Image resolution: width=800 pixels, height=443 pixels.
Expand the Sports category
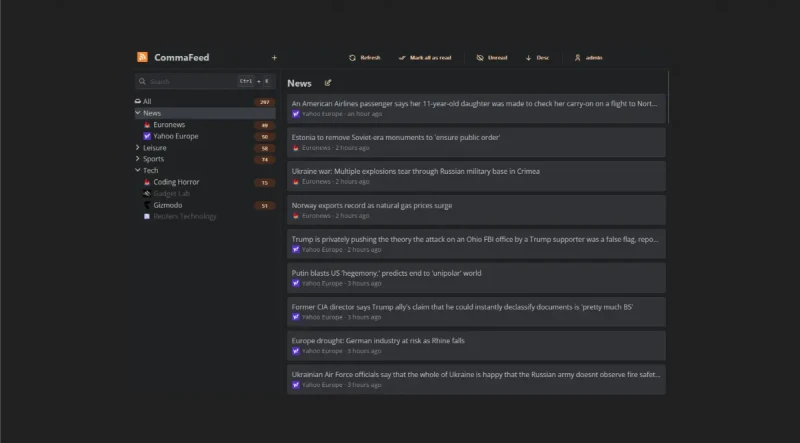138,159
